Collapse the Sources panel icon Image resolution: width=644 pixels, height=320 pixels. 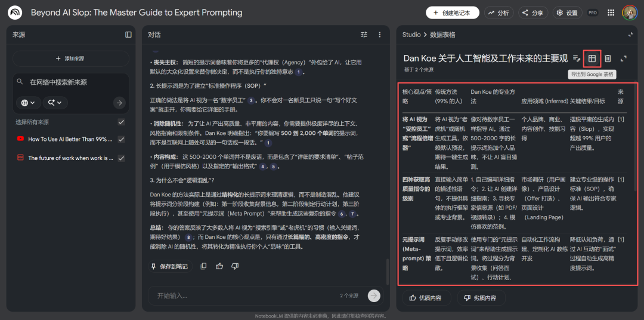(129, 35)
